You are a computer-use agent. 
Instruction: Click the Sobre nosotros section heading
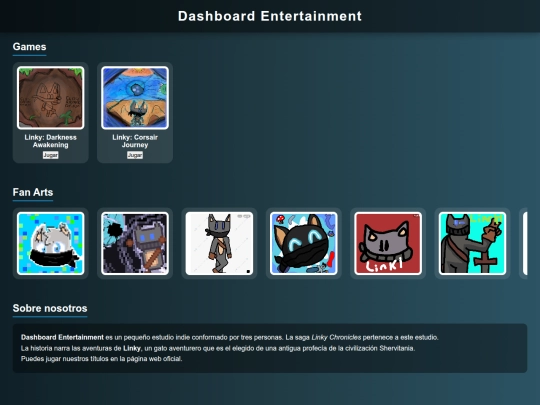[50, 308]
